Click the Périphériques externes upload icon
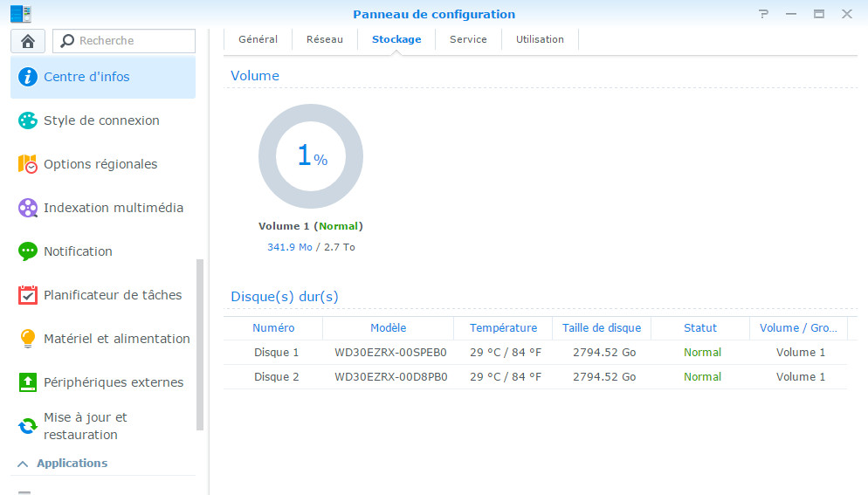868x495 pixels. pos(28,382)
